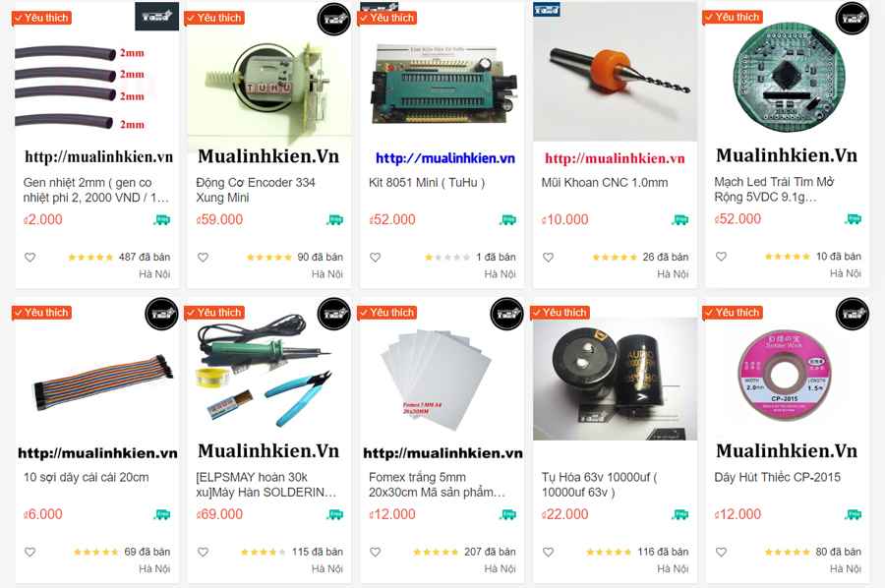The height and width of the screenshot is (588, 885).
Task: Click heart icon on Tụ Hóa 63v 10000uf
Action: tap(548, 552)
